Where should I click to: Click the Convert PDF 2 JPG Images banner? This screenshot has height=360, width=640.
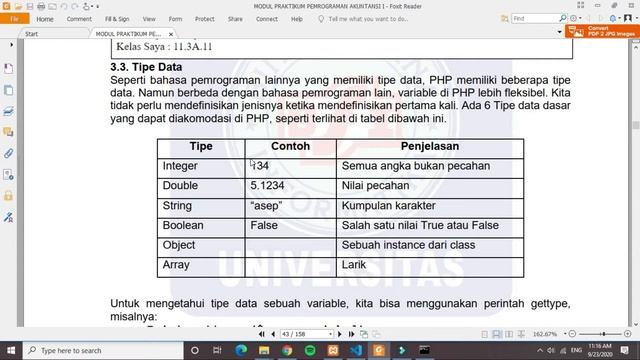click(602, 31)
